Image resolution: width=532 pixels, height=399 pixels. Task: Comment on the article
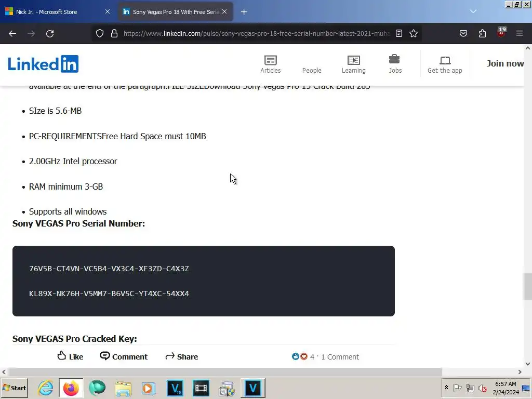click(x=124, y=356)
